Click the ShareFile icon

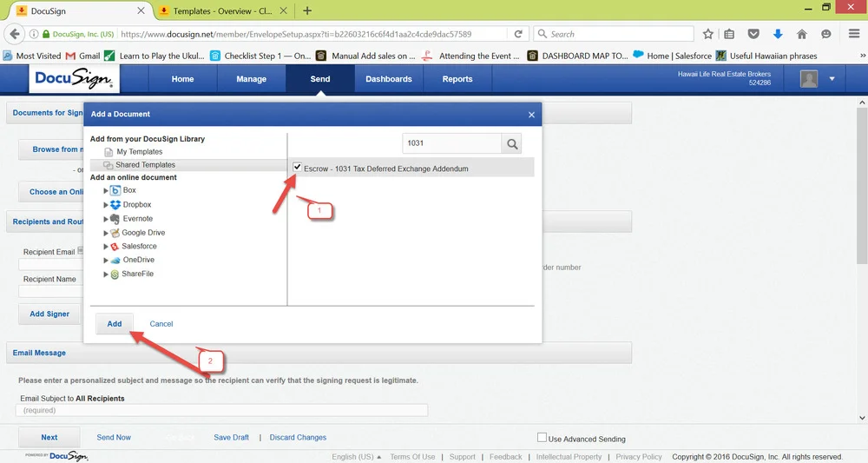point(115,274)
